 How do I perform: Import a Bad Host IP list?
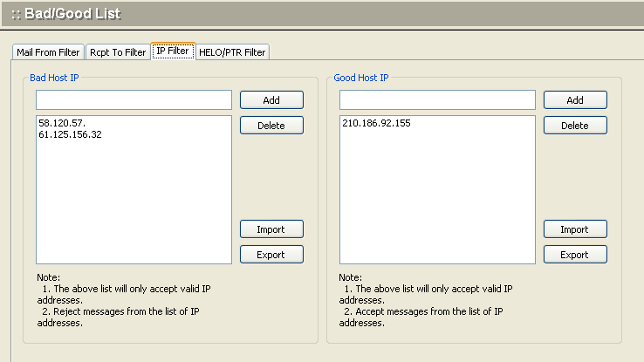[271, 229]
